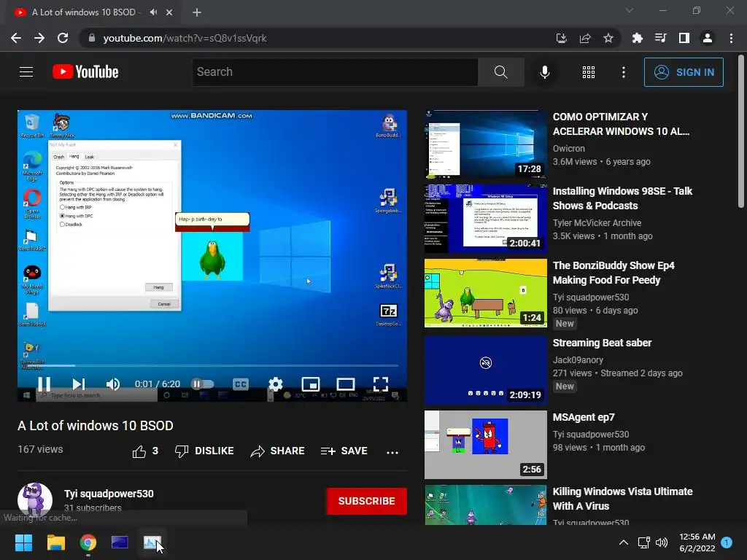The image size is (747, 560).
Task: Go back in browser history
Action: pyautogui.click(x=16, y=38)
